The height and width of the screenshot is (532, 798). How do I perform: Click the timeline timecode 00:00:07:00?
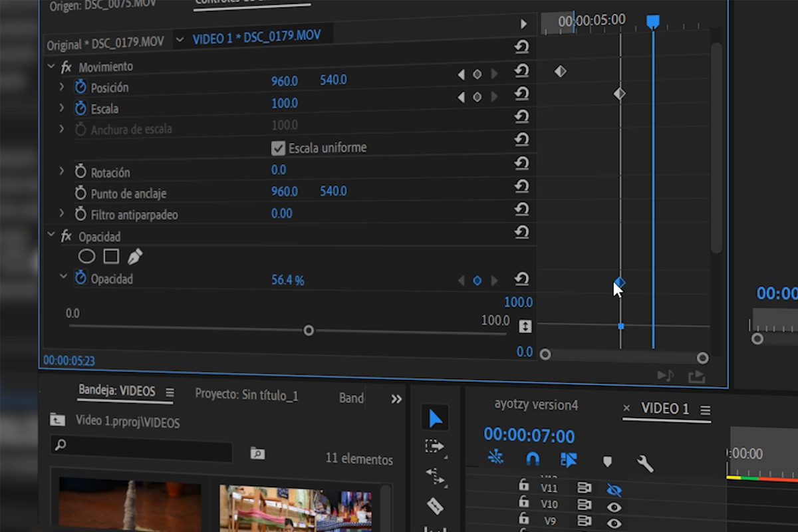(x=529, y=436)
